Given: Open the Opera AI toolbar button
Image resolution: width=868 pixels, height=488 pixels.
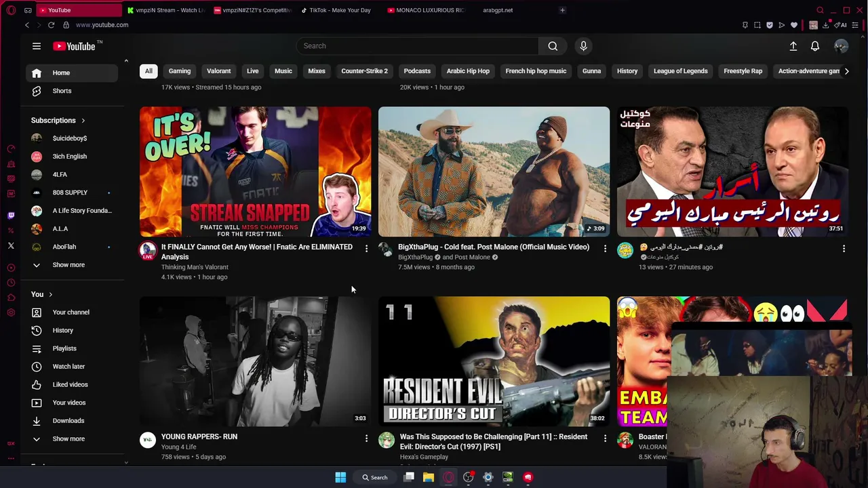Looking at the screenshot, I should (842, 25).
